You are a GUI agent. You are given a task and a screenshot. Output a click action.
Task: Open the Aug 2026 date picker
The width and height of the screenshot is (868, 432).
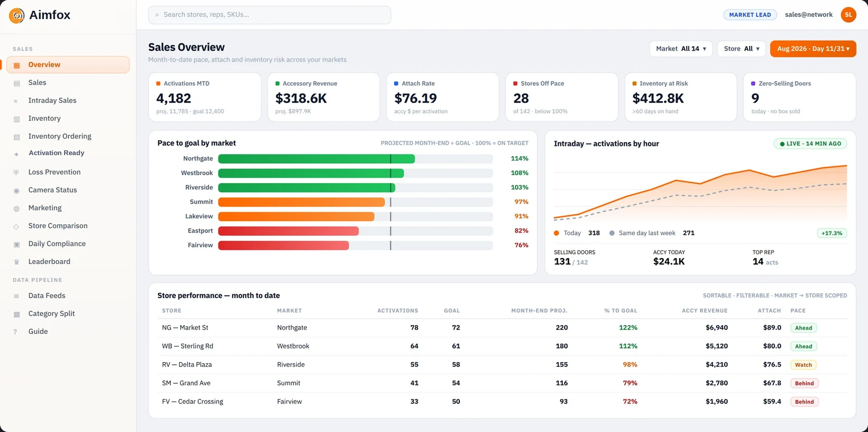813,49
